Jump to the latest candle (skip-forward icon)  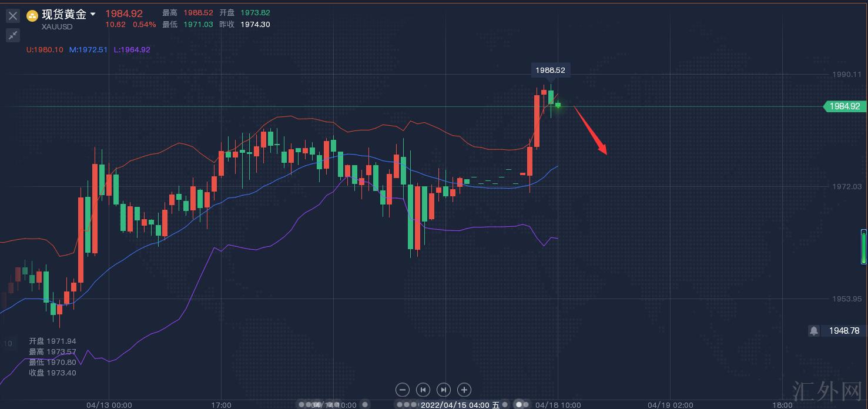tap(444, 389)
